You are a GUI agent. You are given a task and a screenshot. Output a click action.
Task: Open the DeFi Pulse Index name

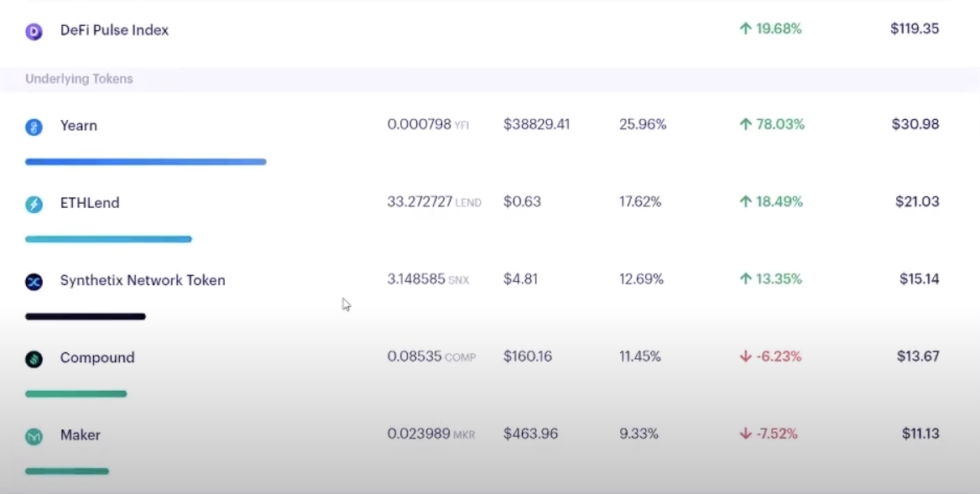click(x=114, y=30)
